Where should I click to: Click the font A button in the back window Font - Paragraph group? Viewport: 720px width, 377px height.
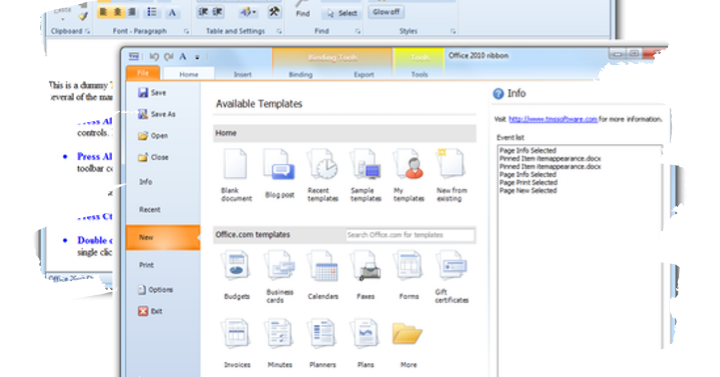point(172,12)
